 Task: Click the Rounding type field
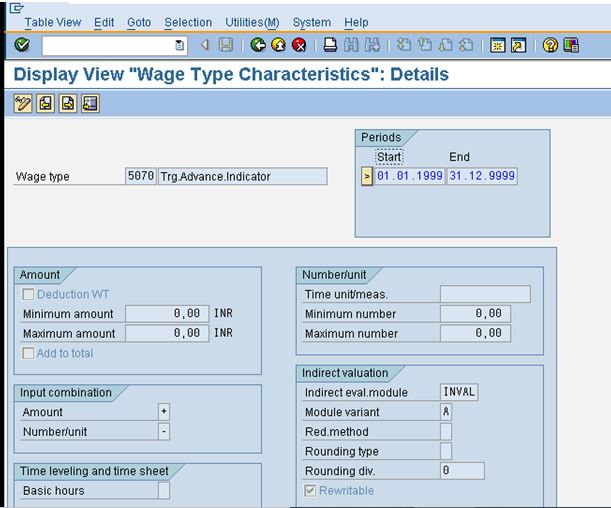tap(446, 451)
